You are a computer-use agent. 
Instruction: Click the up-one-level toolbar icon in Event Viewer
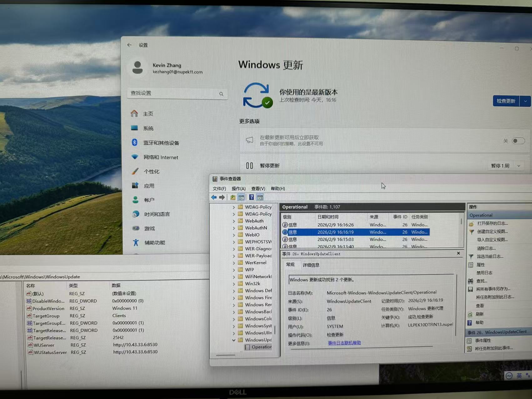tap(233, 197)
